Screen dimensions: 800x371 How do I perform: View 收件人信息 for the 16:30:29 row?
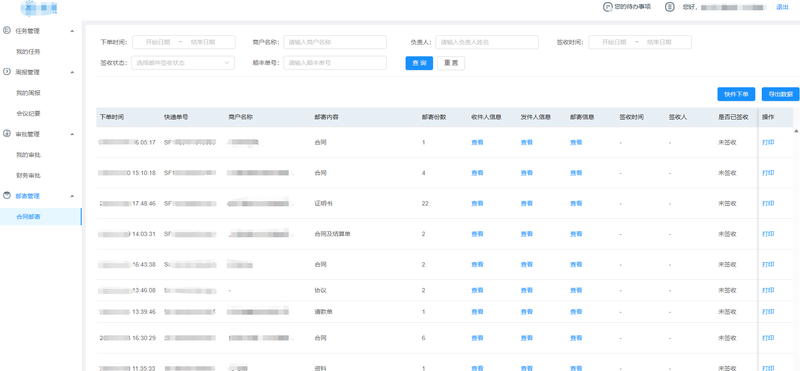477,338
